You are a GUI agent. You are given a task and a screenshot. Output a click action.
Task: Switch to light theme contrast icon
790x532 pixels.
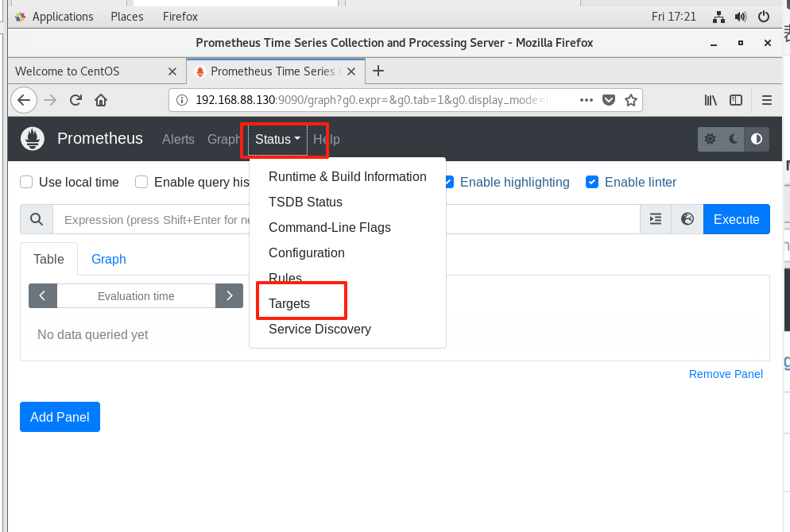757,139
